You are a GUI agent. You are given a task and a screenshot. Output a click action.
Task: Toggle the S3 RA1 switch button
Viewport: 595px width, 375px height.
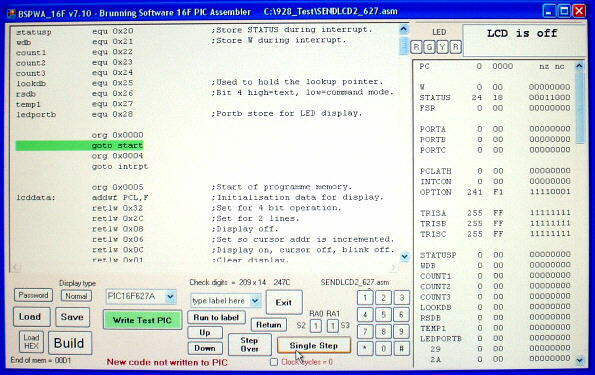coord(332,326)
